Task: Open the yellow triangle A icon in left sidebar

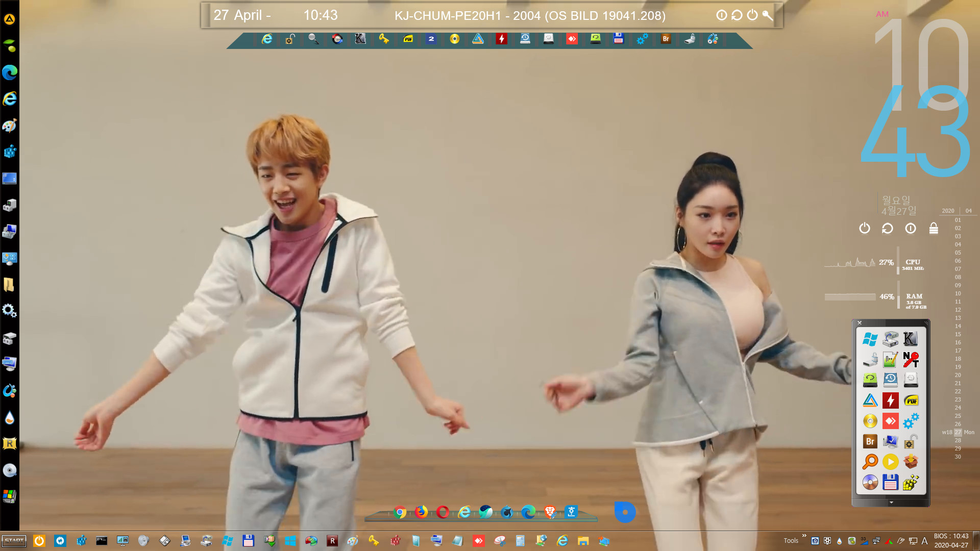Action: (x=10, y=19)
